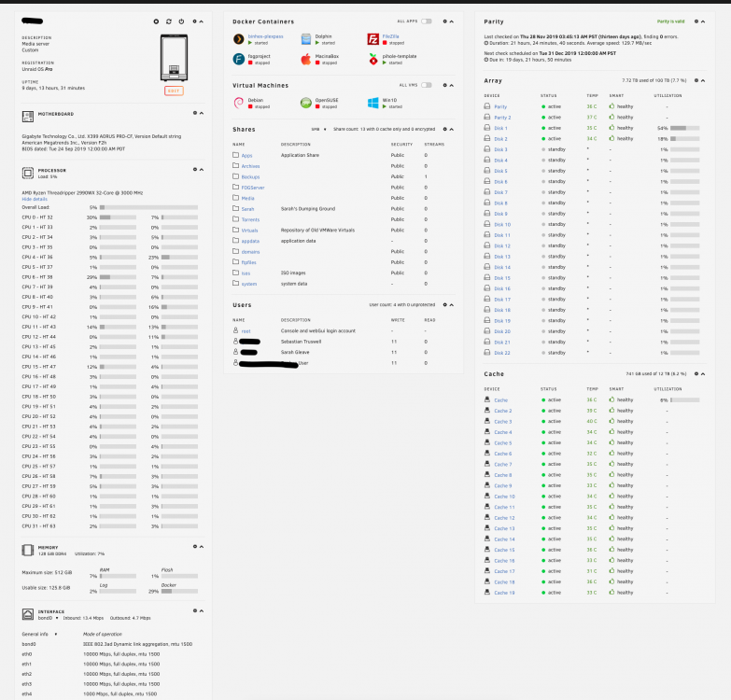
Task: Open the Cache 5 device link
Action: pos(503,443)
